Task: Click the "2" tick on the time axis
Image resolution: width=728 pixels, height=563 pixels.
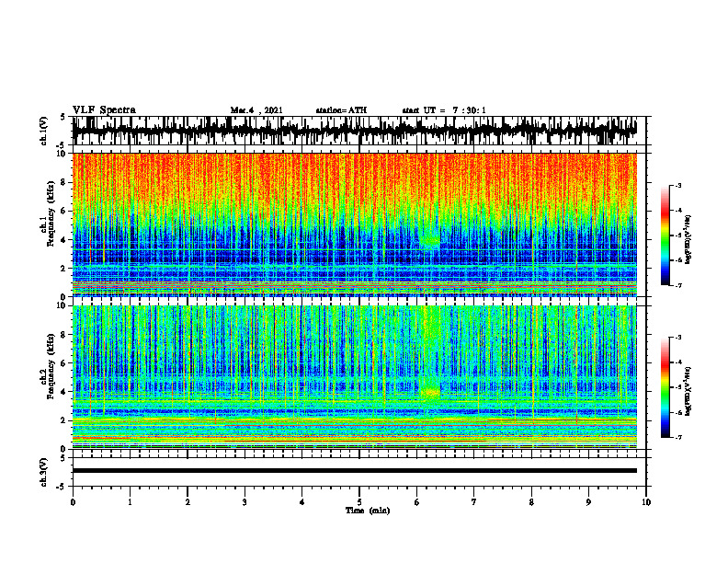Action: tap(188, 502)
